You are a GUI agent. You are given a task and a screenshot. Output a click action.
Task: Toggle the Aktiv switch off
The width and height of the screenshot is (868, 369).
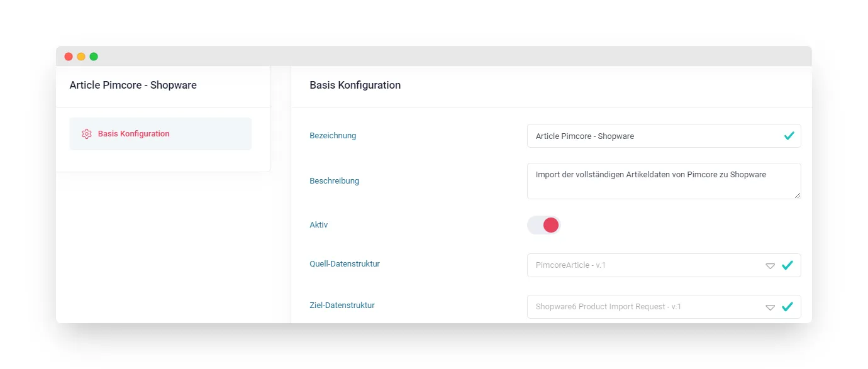click(x=543, y=225)
